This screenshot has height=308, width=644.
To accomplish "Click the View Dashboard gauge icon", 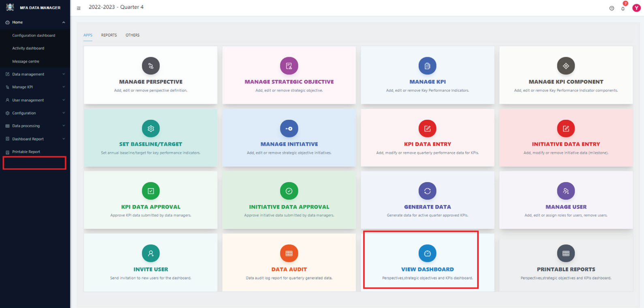I will 427,254.
